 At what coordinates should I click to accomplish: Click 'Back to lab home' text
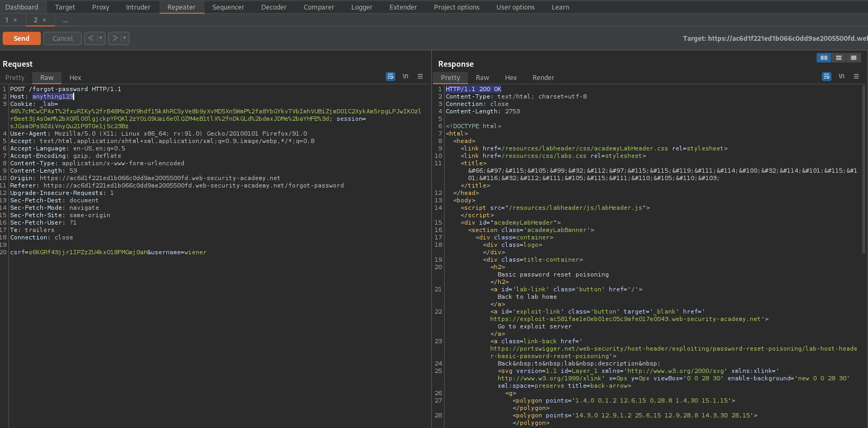527,297
